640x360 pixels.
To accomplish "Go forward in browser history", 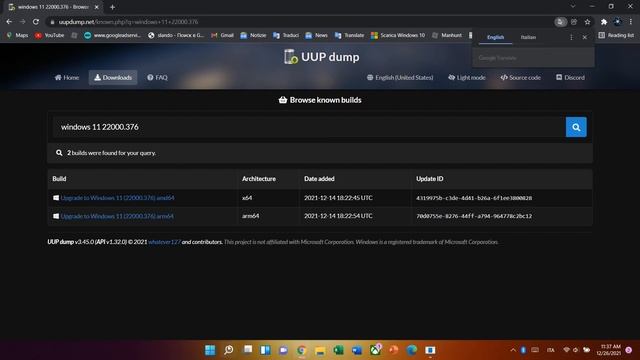I will (22, 22).
